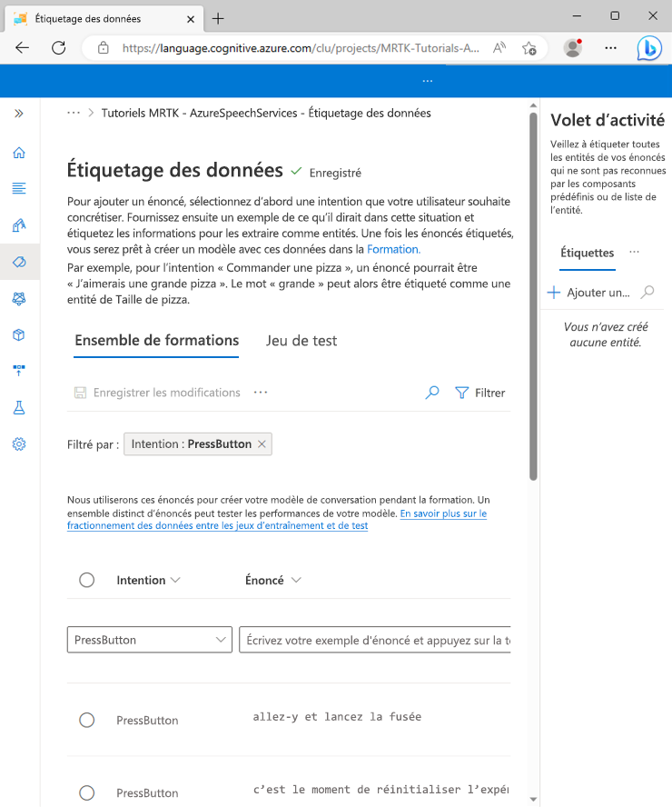Open overflow dots beside Étiquettes tab
This screenshot has height=807, width=672.
(x=635, y=252)
